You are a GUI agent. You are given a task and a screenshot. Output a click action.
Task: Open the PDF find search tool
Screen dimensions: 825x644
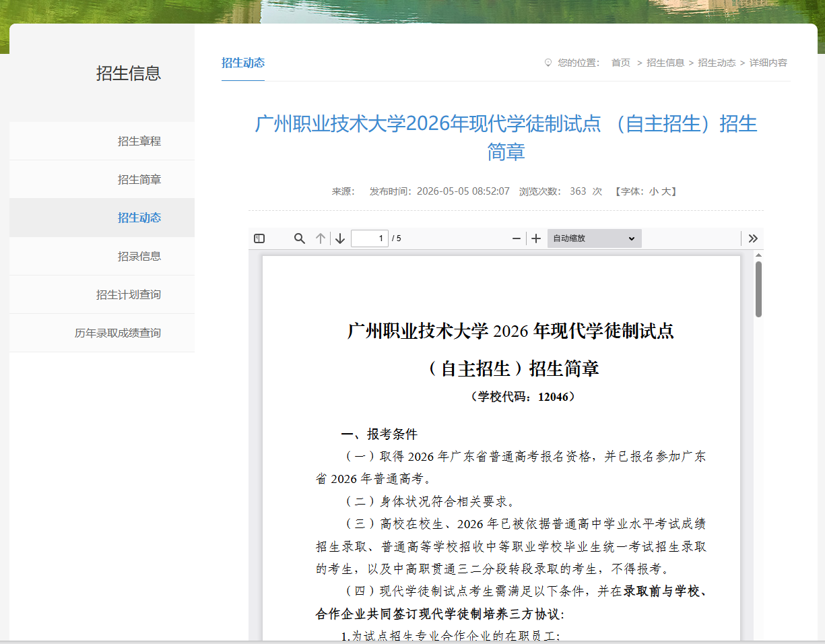coord(300,238)
